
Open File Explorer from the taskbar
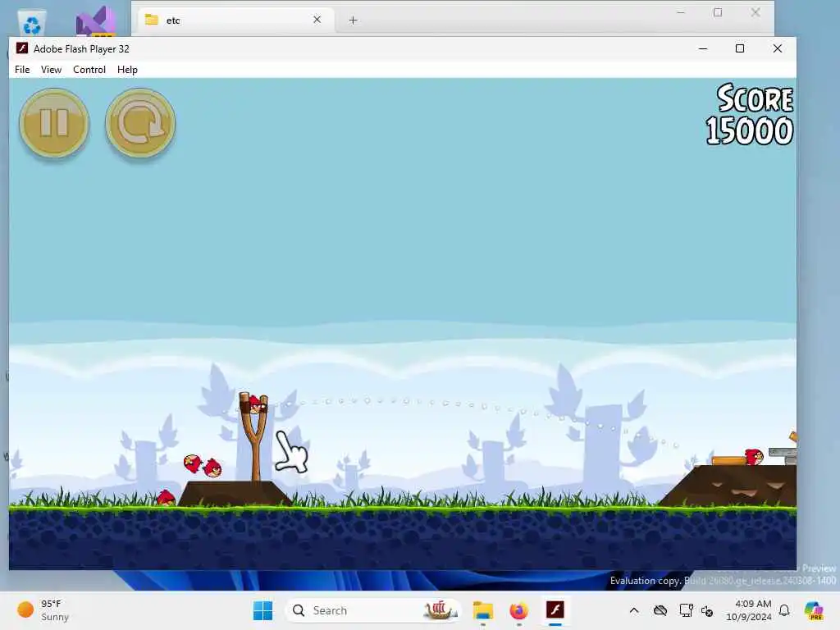[482, 610]
